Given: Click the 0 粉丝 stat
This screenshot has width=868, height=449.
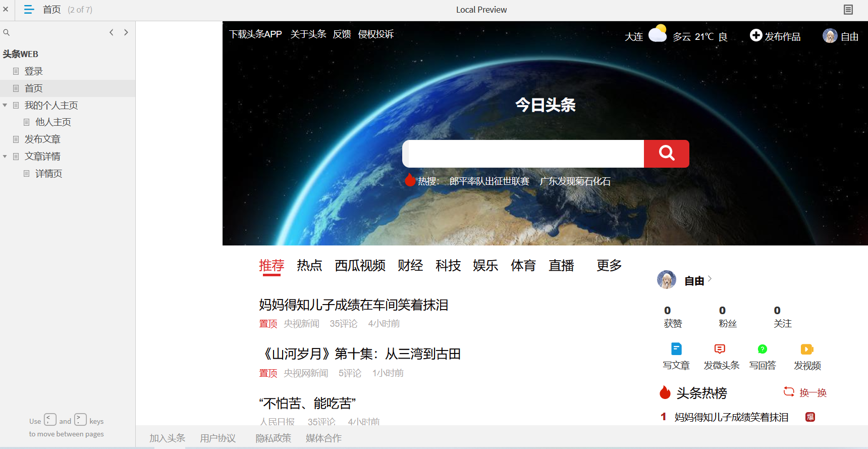Looking at the screenshot, I should pyautogui.click(x=728, y=317).
